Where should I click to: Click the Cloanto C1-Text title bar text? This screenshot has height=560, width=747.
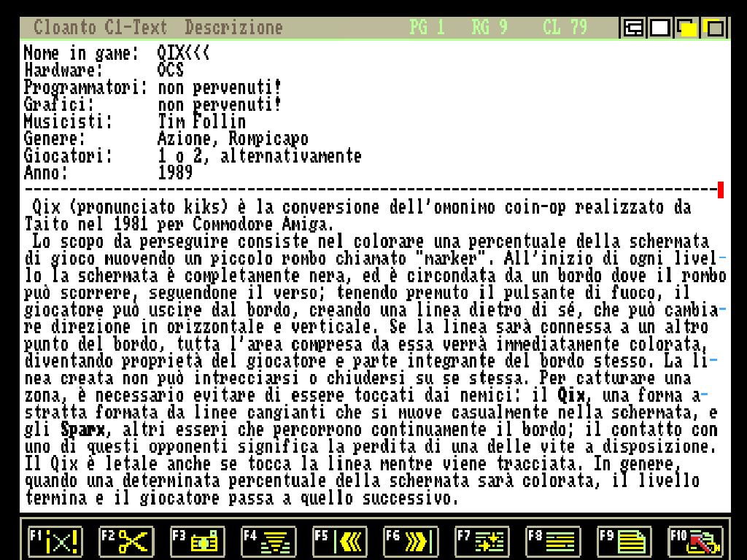coord(100,28)
